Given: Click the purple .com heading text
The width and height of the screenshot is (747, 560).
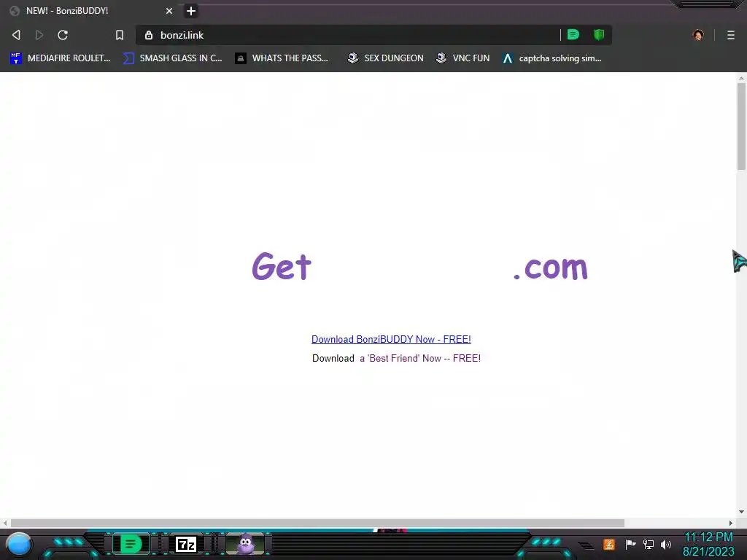Looking at the screenshot, I should [551, 268].
